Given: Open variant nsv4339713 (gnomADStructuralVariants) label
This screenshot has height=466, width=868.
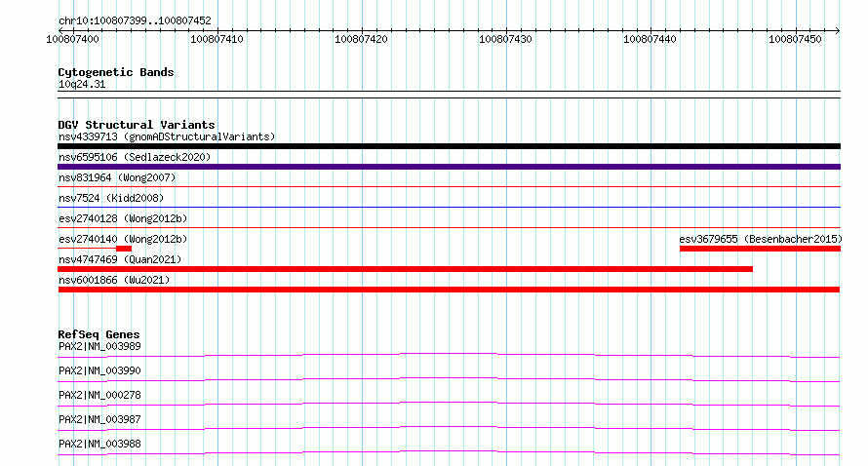Looking at the screenshot, I should [x=167, y=136].
